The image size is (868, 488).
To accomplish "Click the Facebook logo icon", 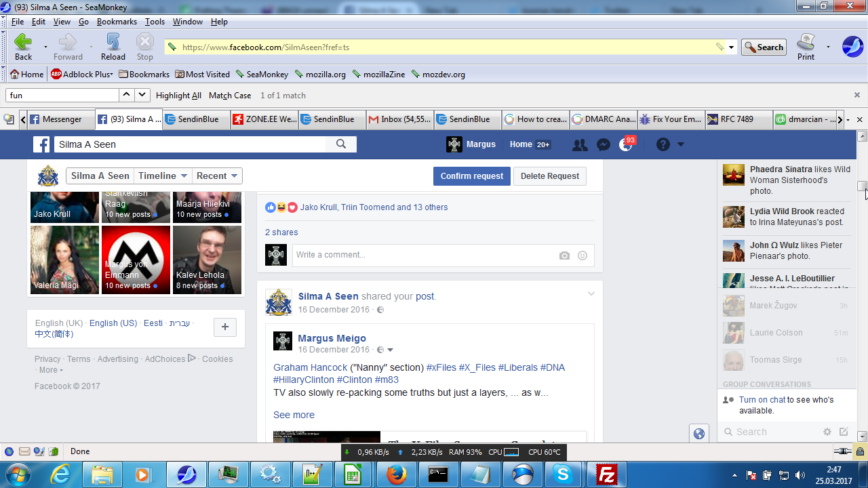I will click(x=42, y=144).
